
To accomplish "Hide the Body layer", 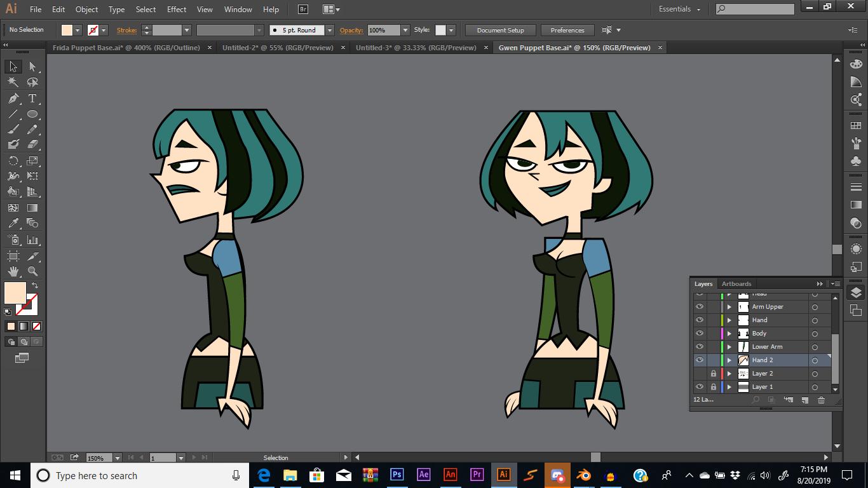I will 700,334.
